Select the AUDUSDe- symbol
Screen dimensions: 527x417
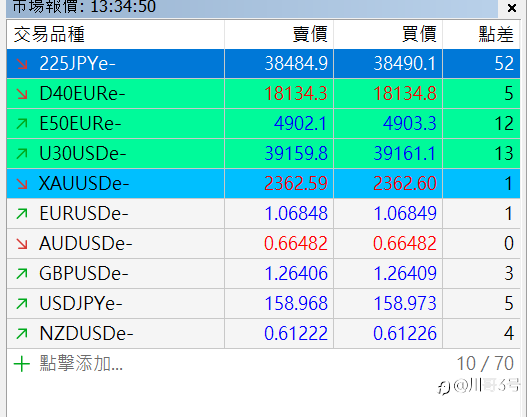86,244
